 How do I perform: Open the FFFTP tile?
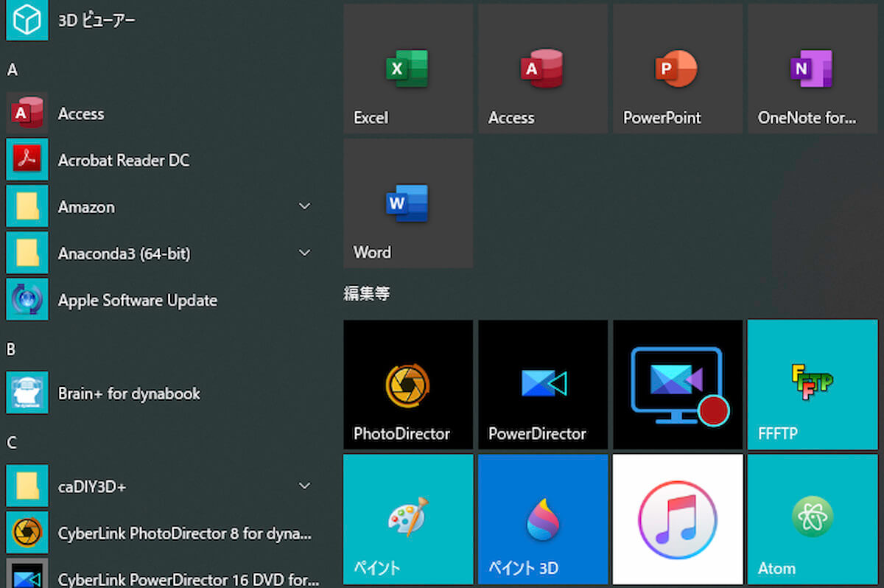tap(813, 385)
